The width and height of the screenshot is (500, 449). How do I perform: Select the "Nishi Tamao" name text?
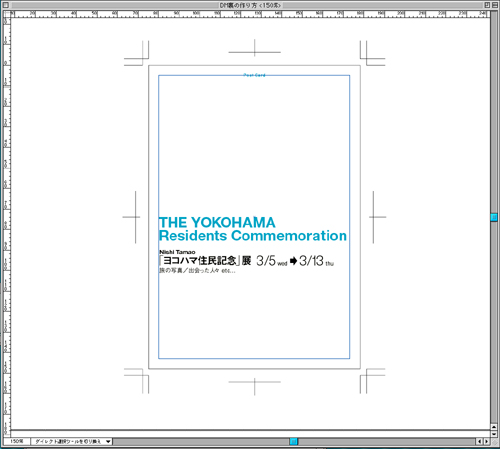point(177,252)
